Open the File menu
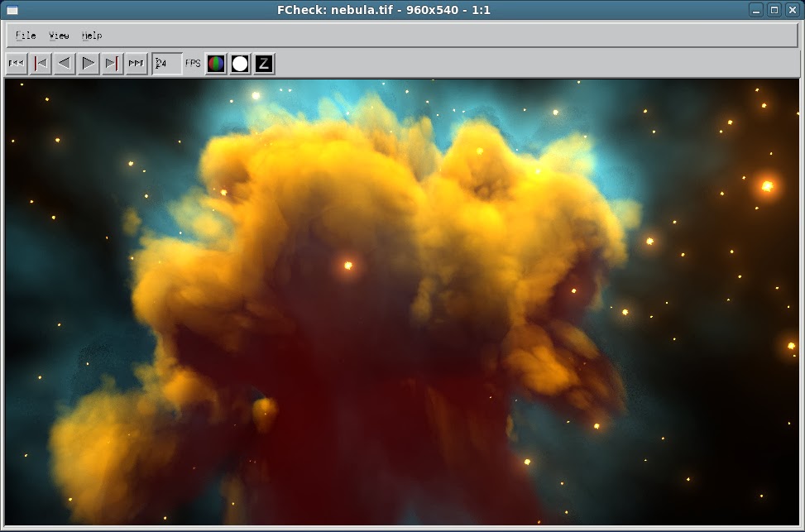Screen dimensions: 805x532 26,36
